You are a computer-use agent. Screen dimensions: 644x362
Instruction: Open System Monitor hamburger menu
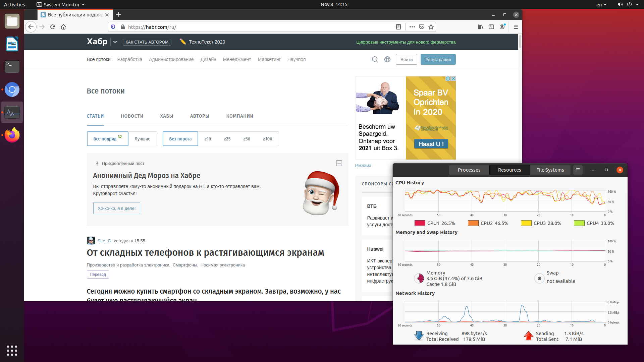(x=578, y=170)
